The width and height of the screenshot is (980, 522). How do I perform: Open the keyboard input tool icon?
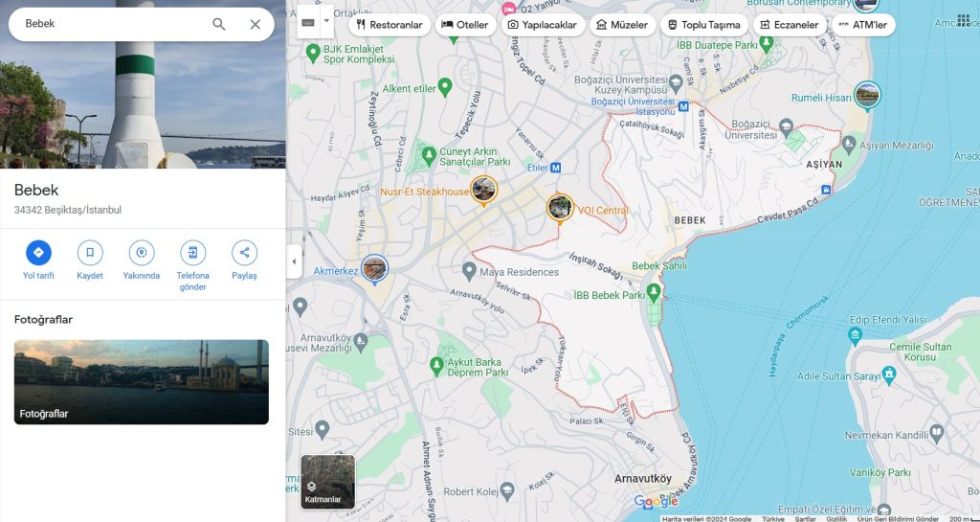(307, 22)
